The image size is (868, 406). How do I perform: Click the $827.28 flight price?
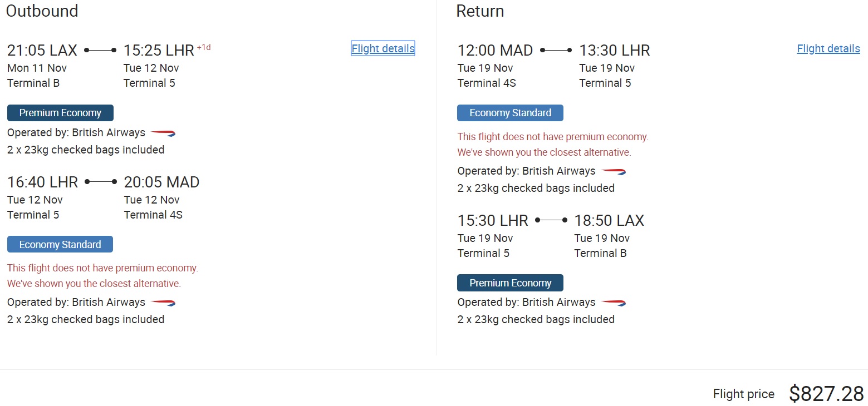(826, 394)
